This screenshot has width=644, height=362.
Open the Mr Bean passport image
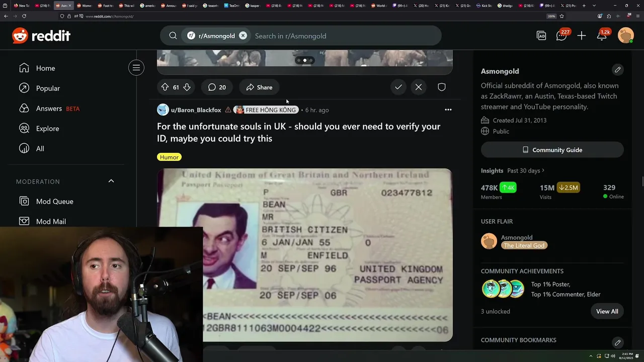click(x=305, y=255)
